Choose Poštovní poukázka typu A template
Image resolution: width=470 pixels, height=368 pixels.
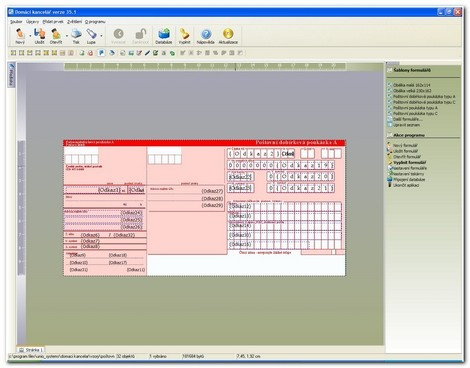tap(415, 108)
